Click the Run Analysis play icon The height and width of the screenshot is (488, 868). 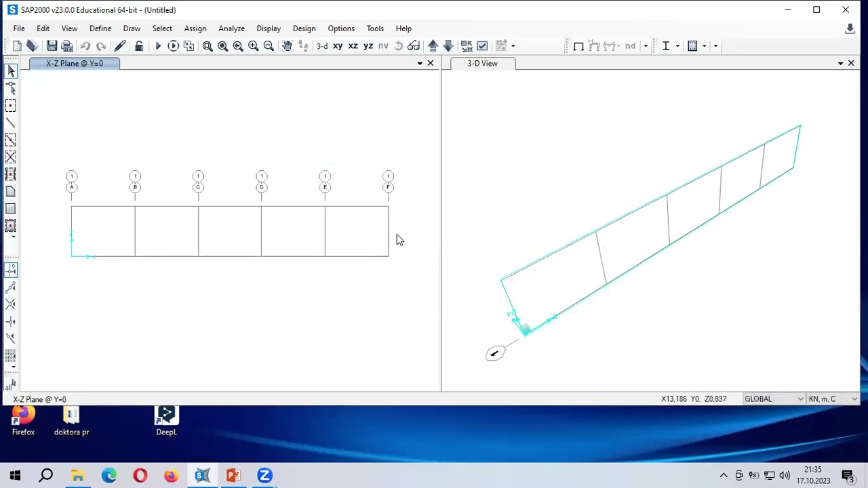point(158,46)
